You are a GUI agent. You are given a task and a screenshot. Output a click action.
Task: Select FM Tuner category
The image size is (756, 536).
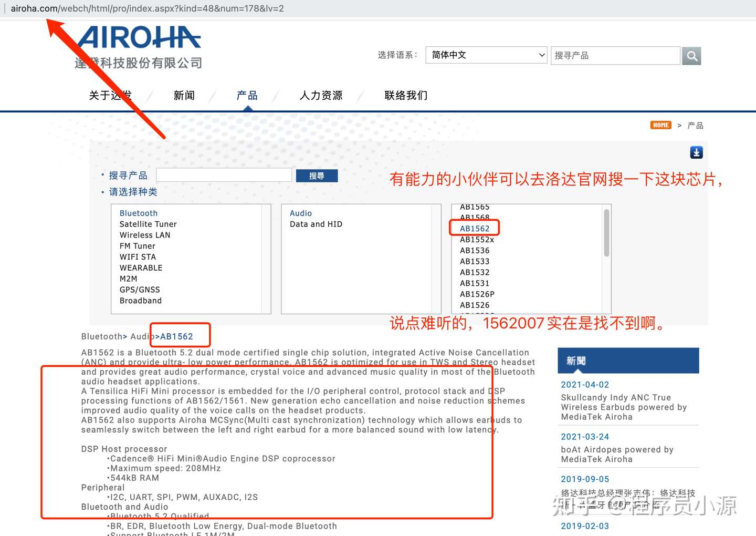(x=138, y=246)
